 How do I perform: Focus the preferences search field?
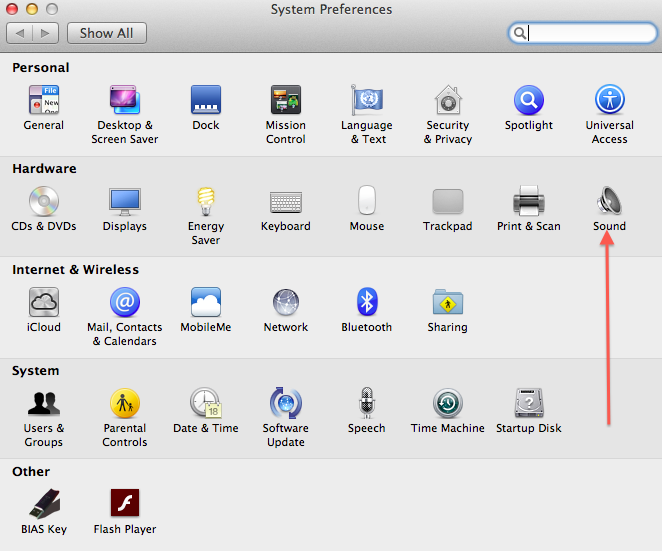point(583,33)
